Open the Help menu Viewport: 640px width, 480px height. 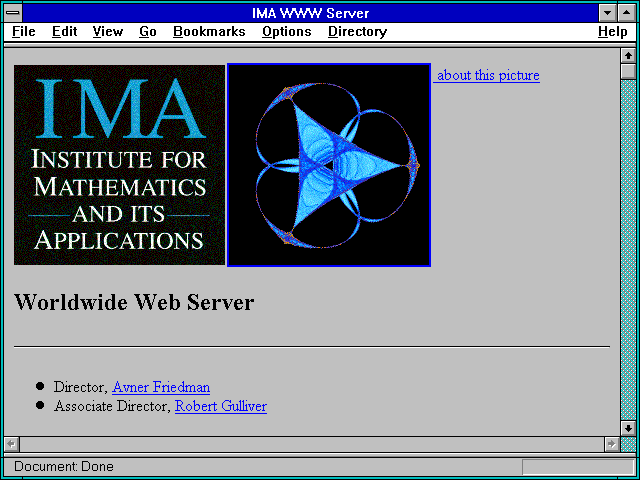(613, 31)
